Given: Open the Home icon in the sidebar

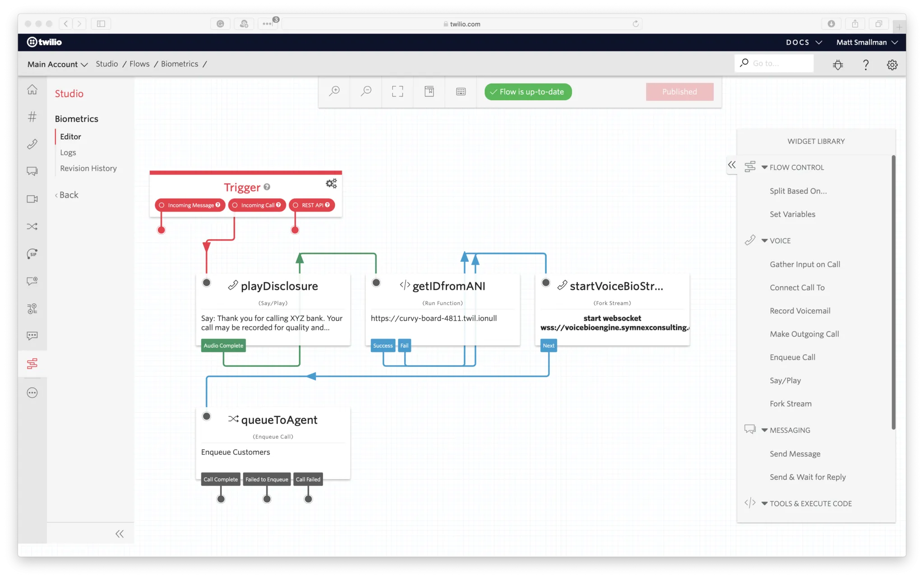Looking at the screenshot, I should pos(32,89).
